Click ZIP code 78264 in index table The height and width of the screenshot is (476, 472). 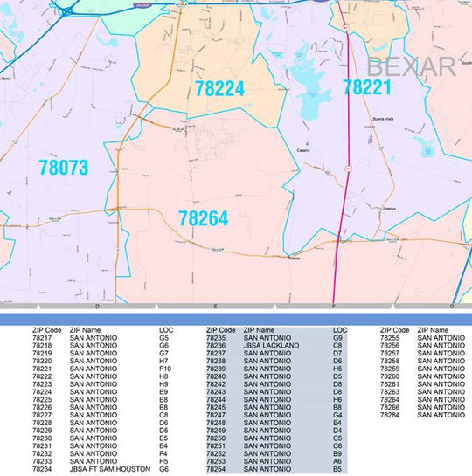[390, 399]
